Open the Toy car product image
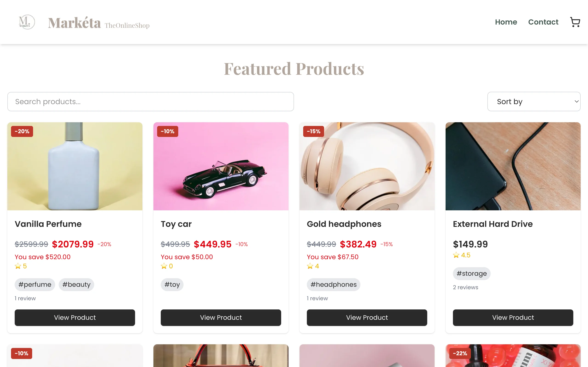This screenshot has height=367, width=588. click(221, 166)
